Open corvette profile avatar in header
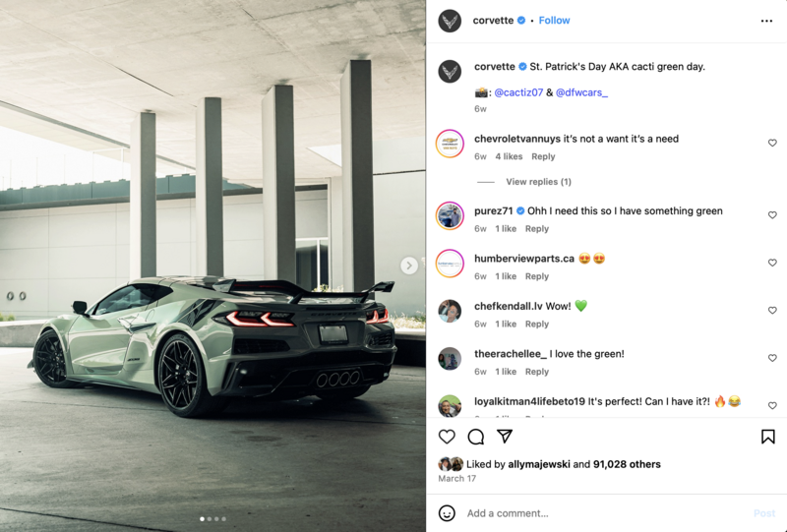This screenshot has width=787, height=532. [450, 21]
